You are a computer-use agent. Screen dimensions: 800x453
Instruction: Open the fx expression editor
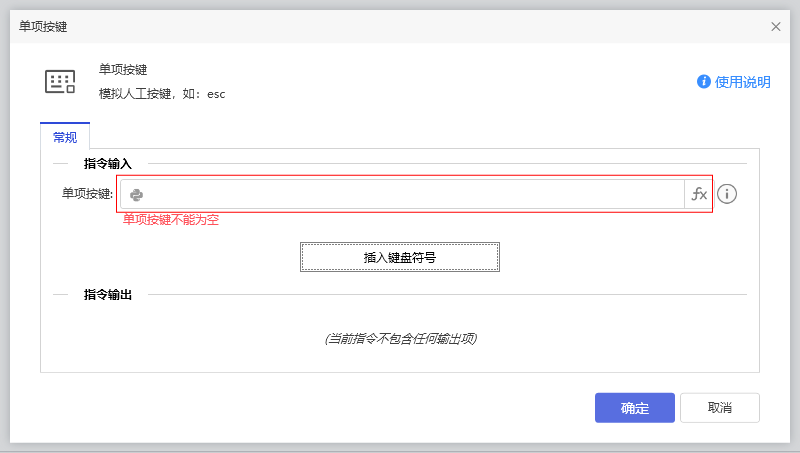(x=699, y=195)
